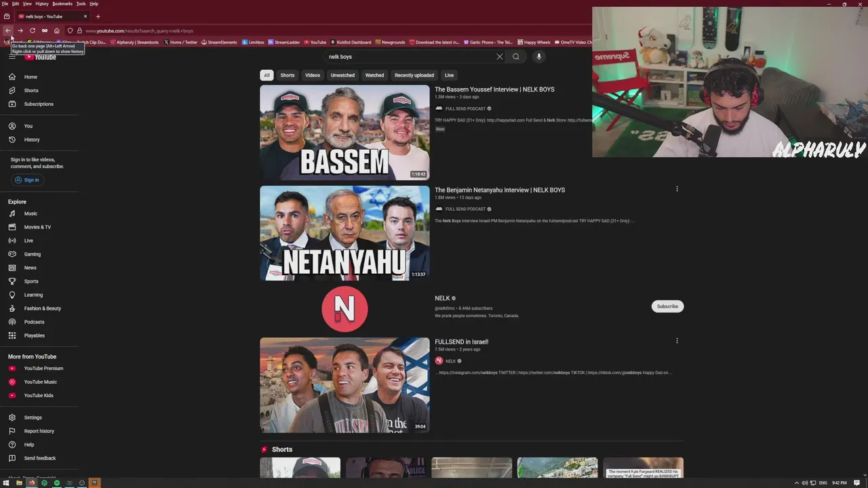Open the File menu

[5, 3]
